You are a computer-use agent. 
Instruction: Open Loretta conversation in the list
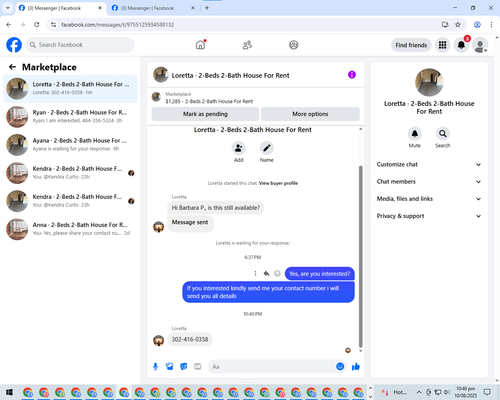coord(70,89)
